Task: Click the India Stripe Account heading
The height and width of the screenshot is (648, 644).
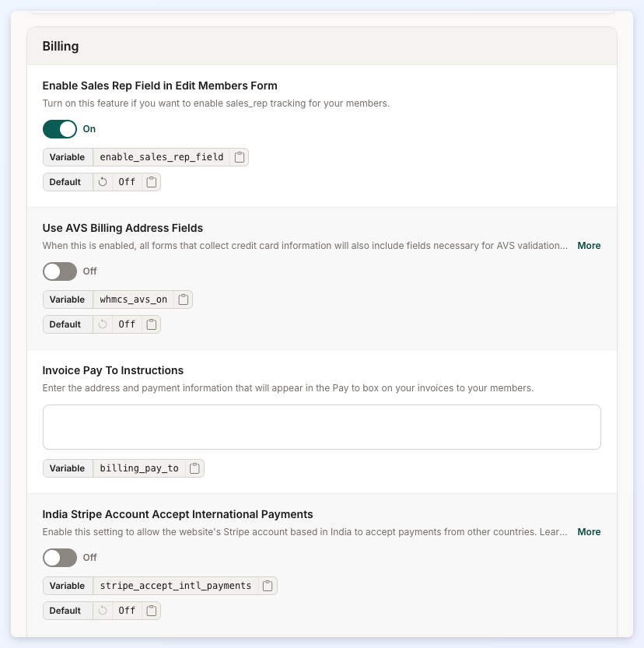Action: point(177,514)
